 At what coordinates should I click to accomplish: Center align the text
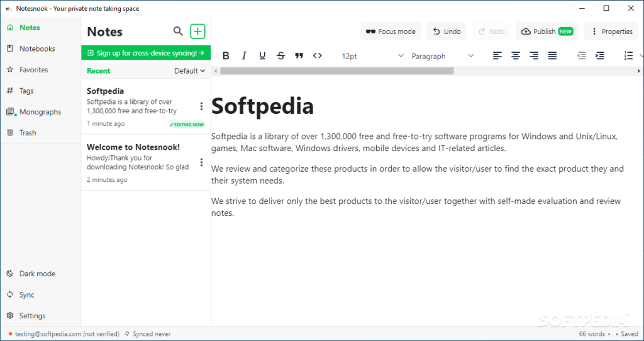pyautogui.click(x=516, y=56)
